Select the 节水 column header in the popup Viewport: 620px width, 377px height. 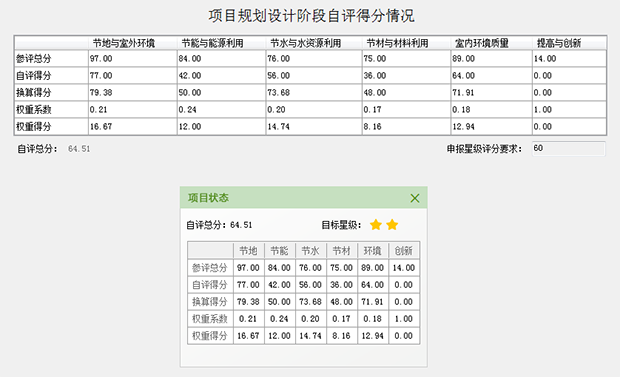pos(311,250)
